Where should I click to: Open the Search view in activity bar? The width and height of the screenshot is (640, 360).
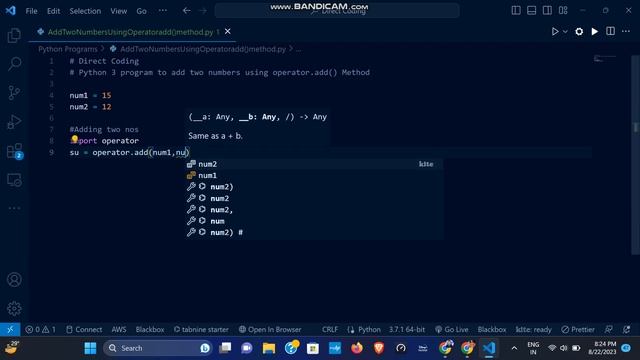click(x=14, y=64)
